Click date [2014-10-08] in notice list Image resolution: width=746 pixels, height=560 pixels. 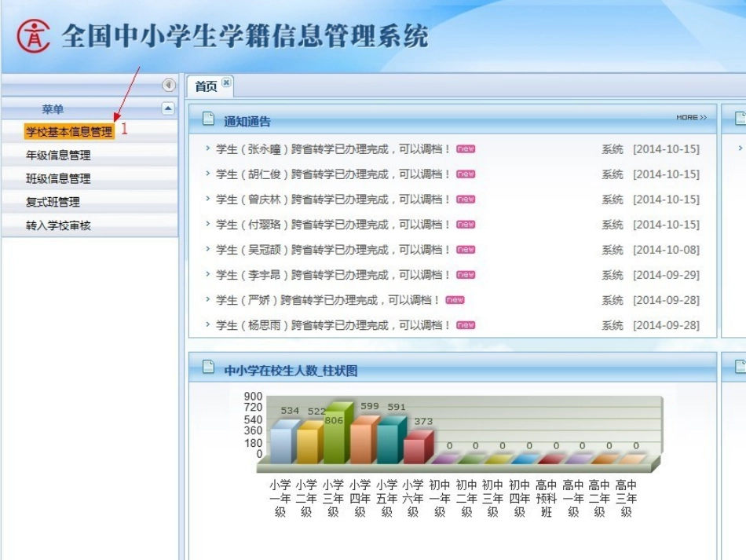(x=666, y=250)
